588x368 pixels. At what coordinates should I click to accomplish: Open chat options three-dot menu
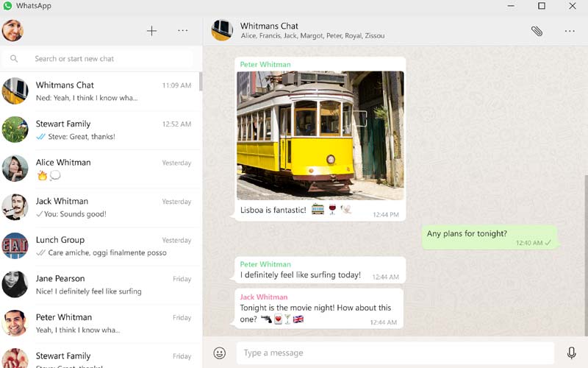point(570,31)
